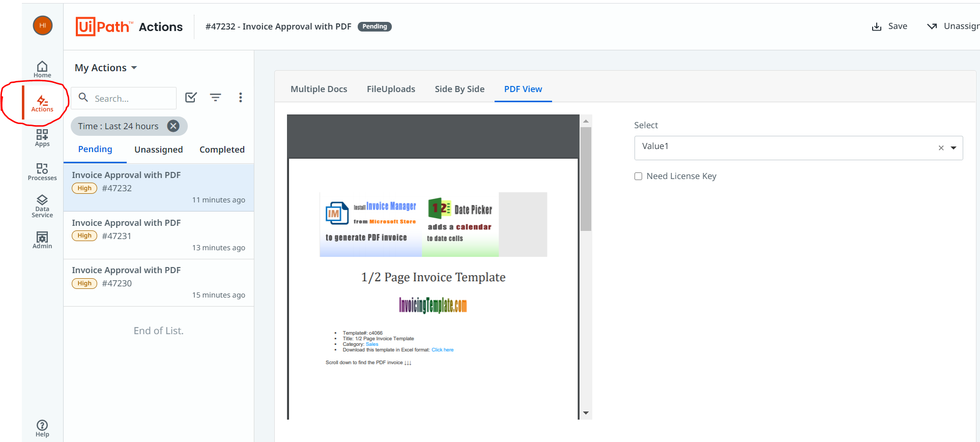
Task: Show the Completed actions tab
Action: coord(222,150)
